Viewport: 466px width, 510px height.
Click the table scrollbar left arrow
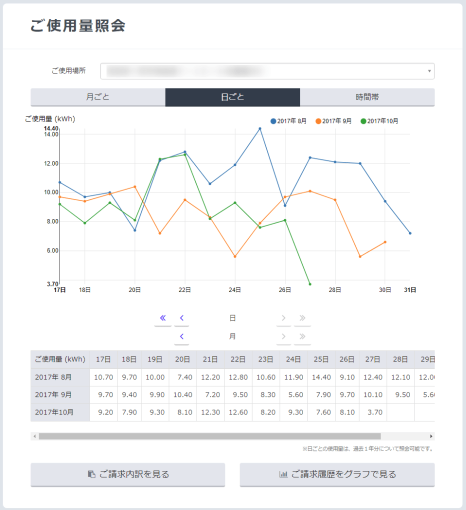tap(35, 436)
